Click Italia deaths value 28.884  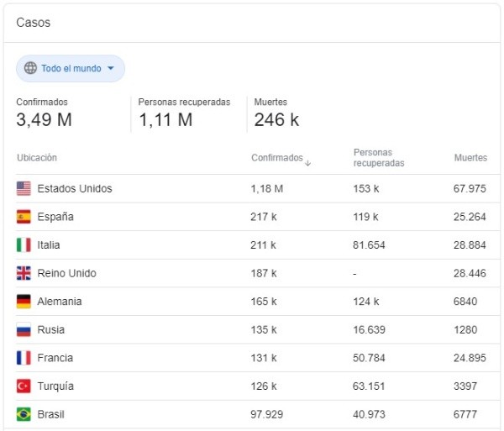(470, 245)
